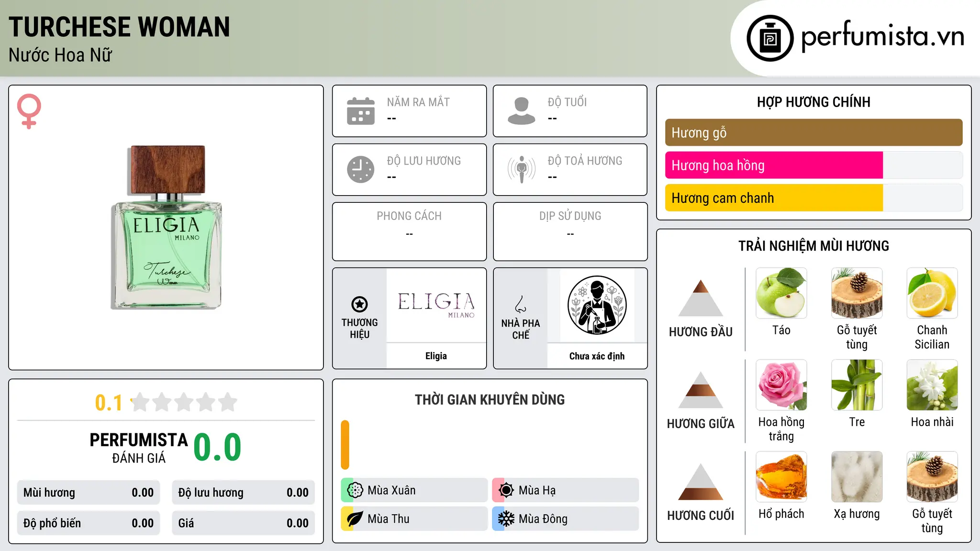980x551 pixels.
Task: Click the Dịp Sử Dụng info card
Action: pos(570,231)
